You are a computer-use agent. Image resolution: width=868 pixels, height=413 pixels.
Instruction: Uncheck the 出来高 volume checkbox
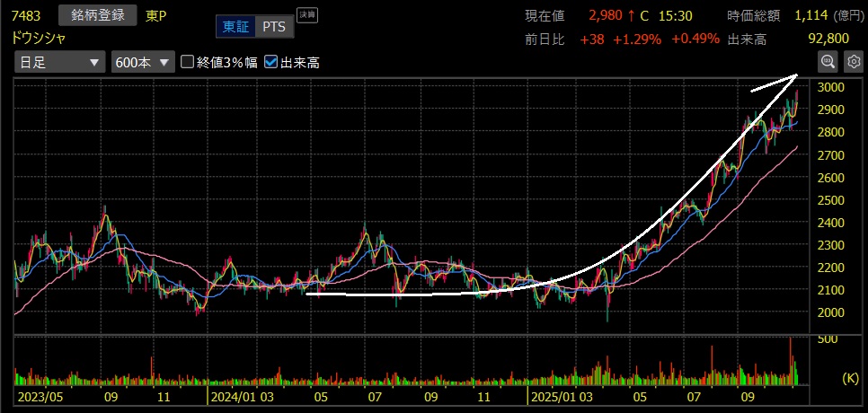click(270, 62)
